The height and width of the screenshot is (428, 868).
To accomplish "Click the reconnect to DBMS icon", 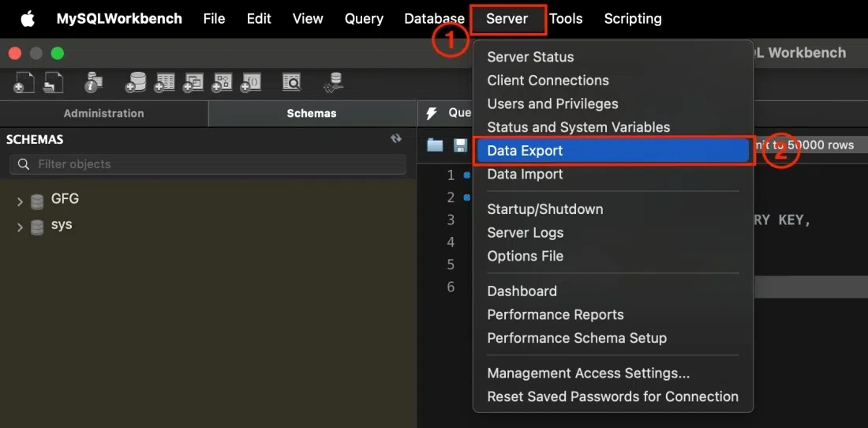I will point(334,82).
